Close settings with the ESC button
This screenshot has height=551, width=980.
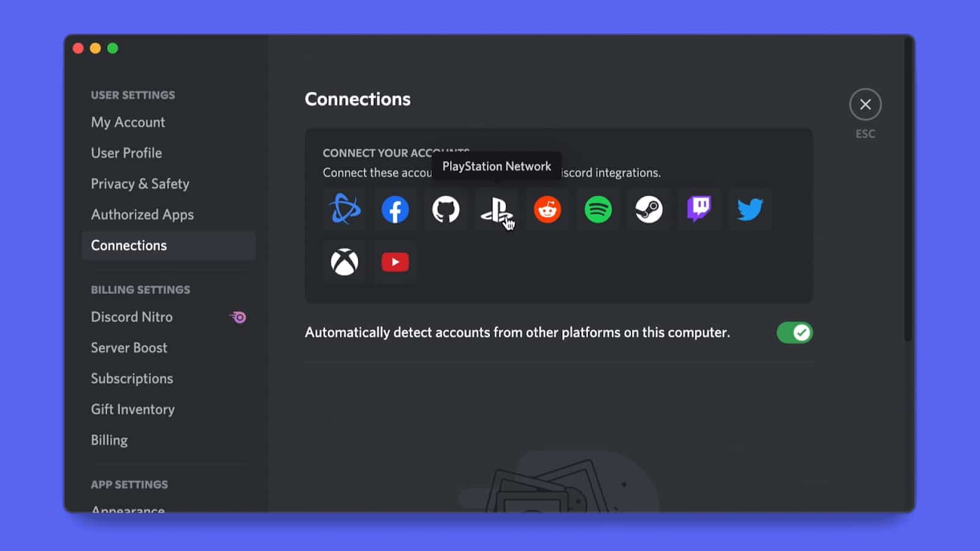[865, 104]
